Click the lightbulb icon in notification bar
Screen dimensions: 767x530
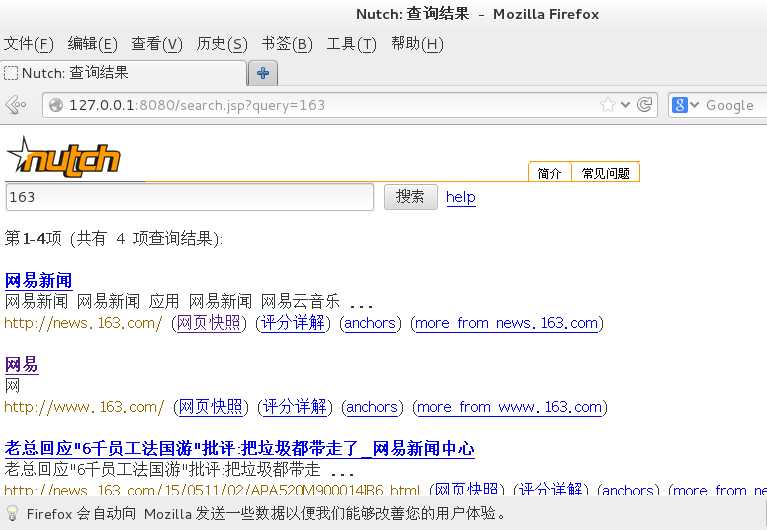(x=12, y=513)
